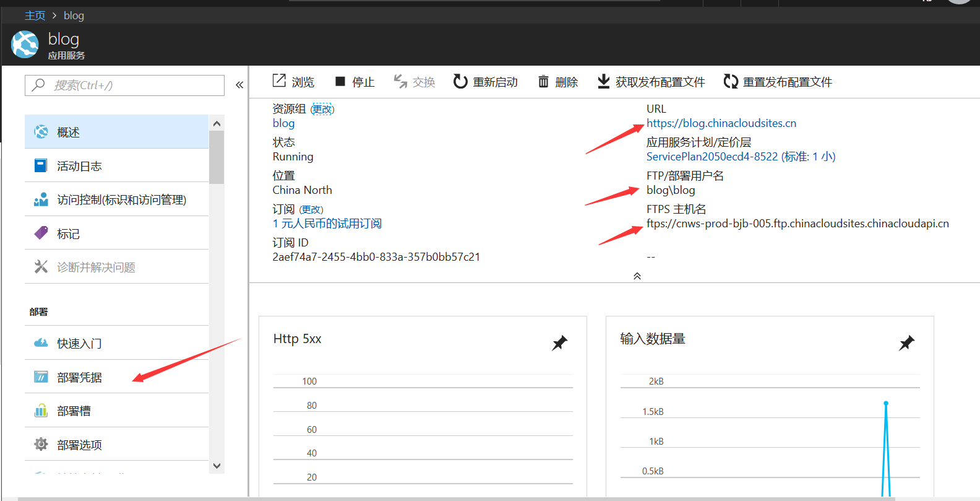Viewport: 980px width, 501px height.
Task: Click 删除 toolbar button label
Action: click(x=566, y=82)
